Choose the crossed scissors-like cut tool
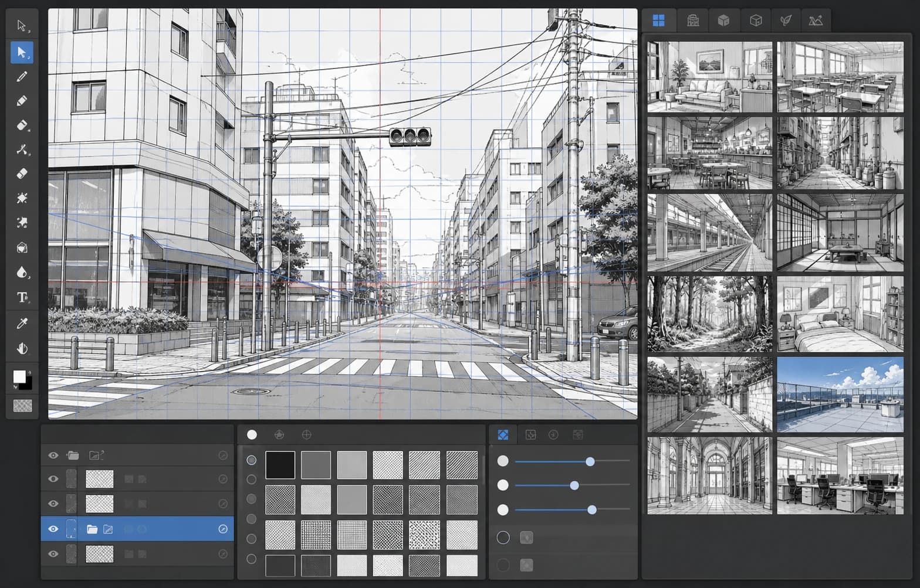Image resolution: width=920 pixels, height=588 pixels. [22, 149]
